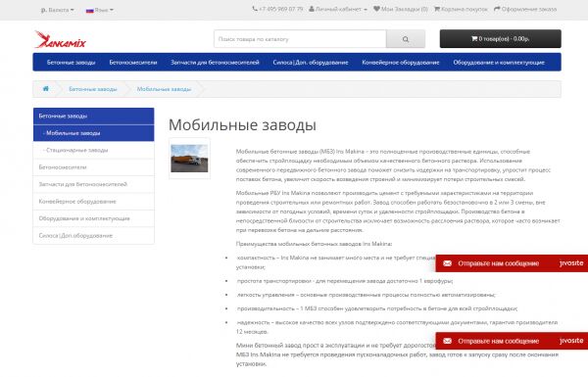Select Конвейерное оборудование in sidebar
The image size is (588, 377).
tap(94, 202)
